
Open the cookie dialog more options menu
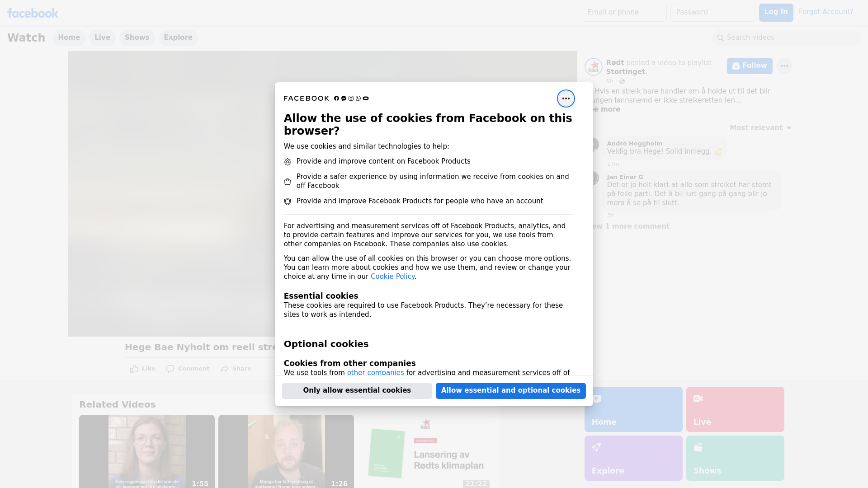pos(566,99)
